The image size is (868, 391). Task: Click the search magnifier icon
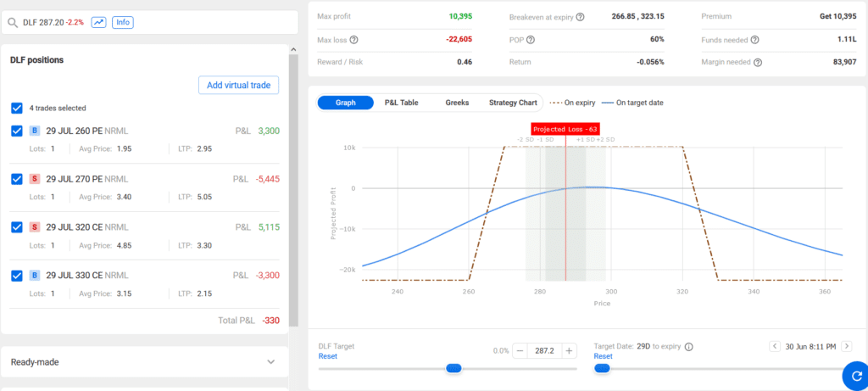pos(13,23)
